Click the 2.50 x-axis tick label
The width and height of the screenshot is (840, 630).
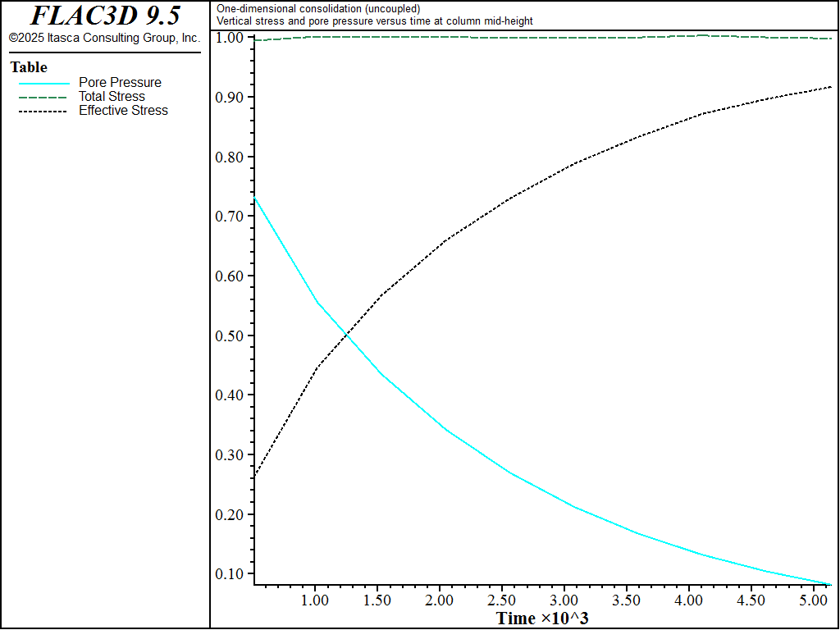[501, 600]
